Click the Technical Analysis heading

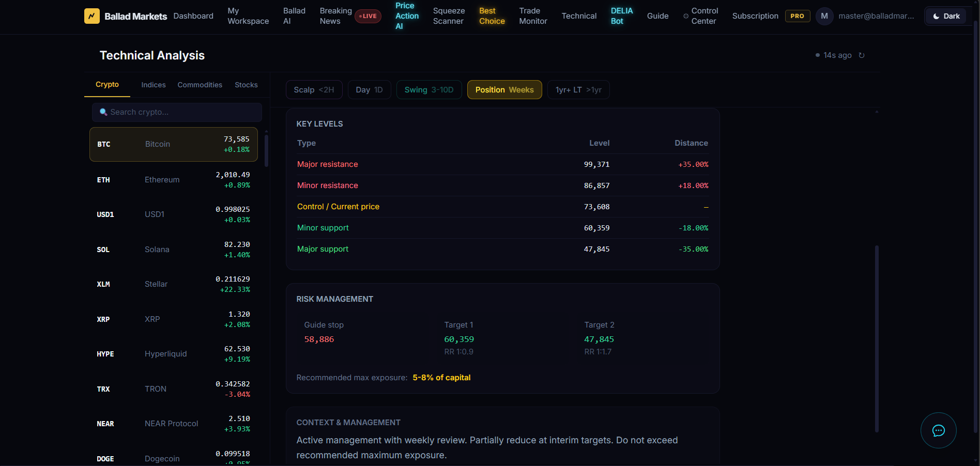point(152,55)
